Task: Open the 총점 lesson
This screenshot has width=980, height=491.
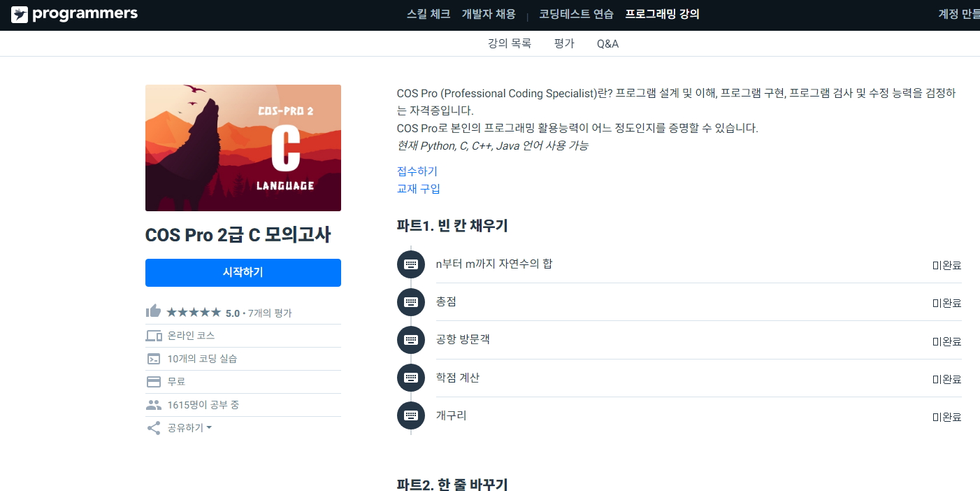Action: (x=446, y=301)
